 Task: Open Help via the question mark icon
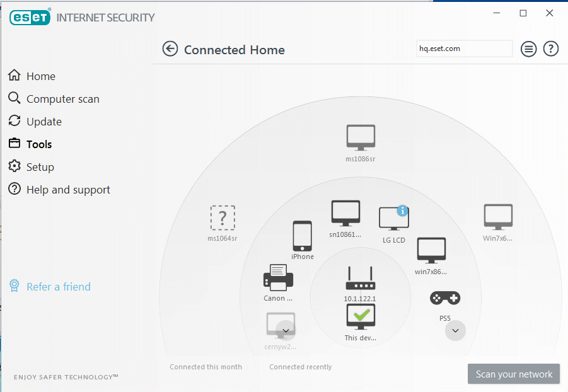[x=550, y=49]
